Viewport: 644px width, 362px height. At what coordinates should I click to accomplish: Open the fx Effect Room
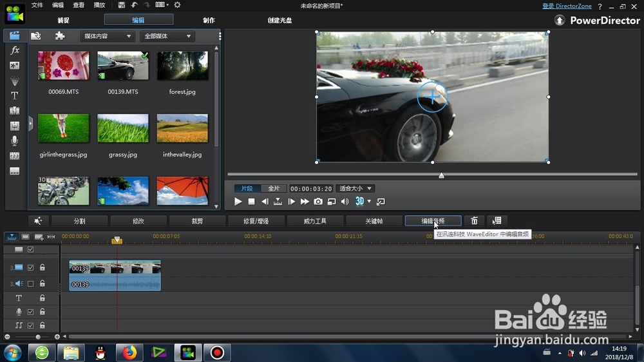pyautogui.click(x=14, y=50)
